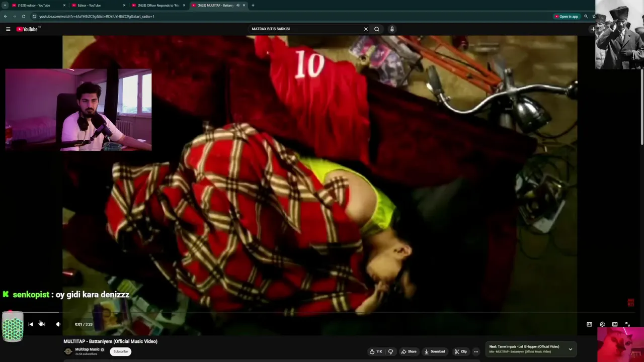Viewport: 644px width, 362px height.
Task: Open Multitap Music channel name link
Action: (87, 349)
